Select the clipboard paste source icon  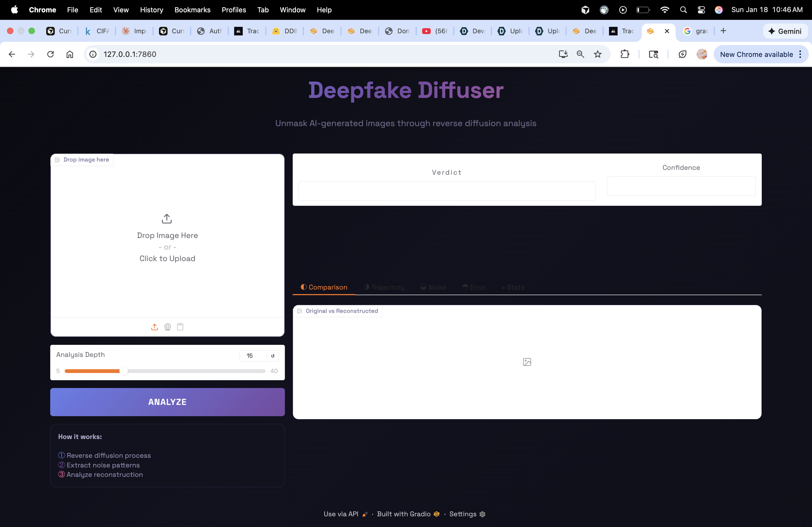180,327
